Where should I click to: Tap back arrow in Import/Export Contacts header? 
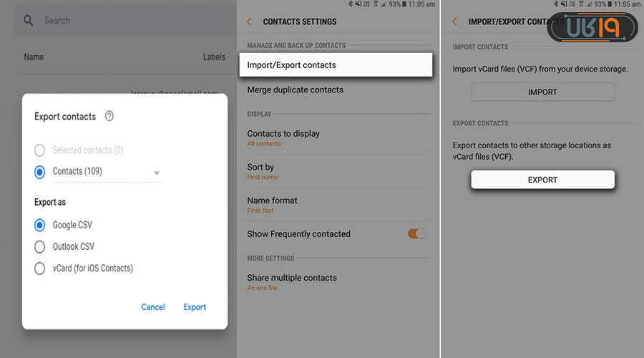pyautogui.click(x=454, y=22)
